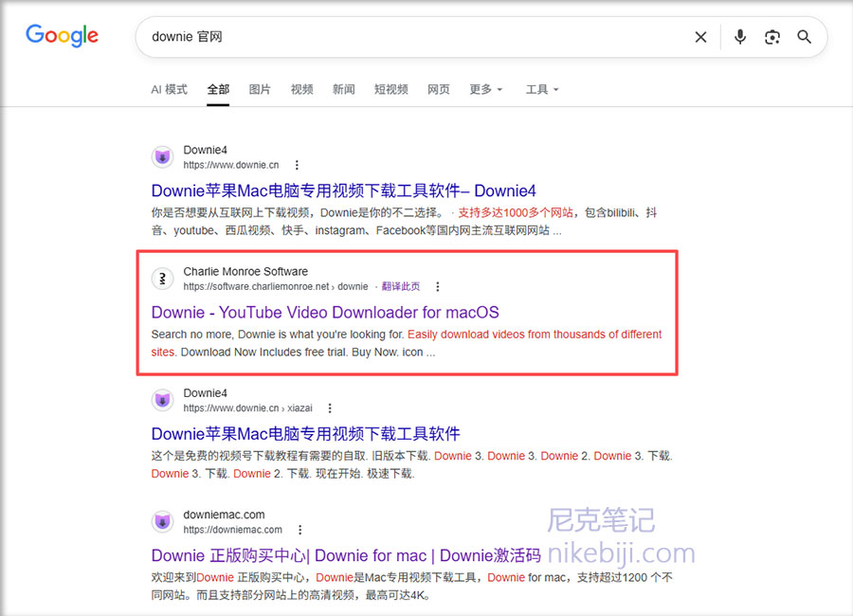Click the magnifier search icon
853x616 pixels.
(804, 37)
